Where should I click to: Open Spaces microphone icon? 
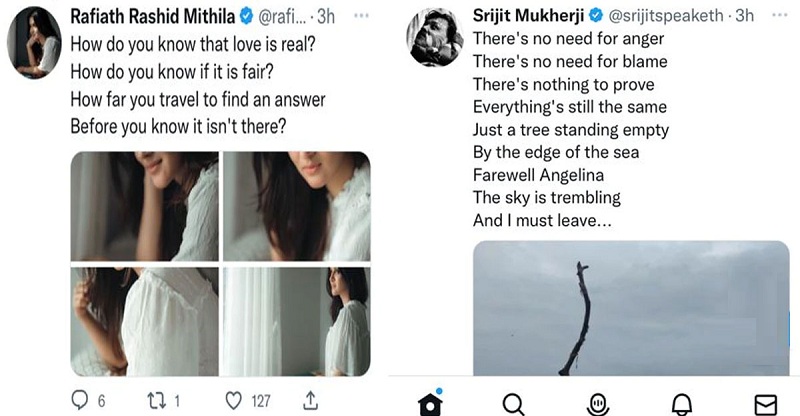point(597,403)
